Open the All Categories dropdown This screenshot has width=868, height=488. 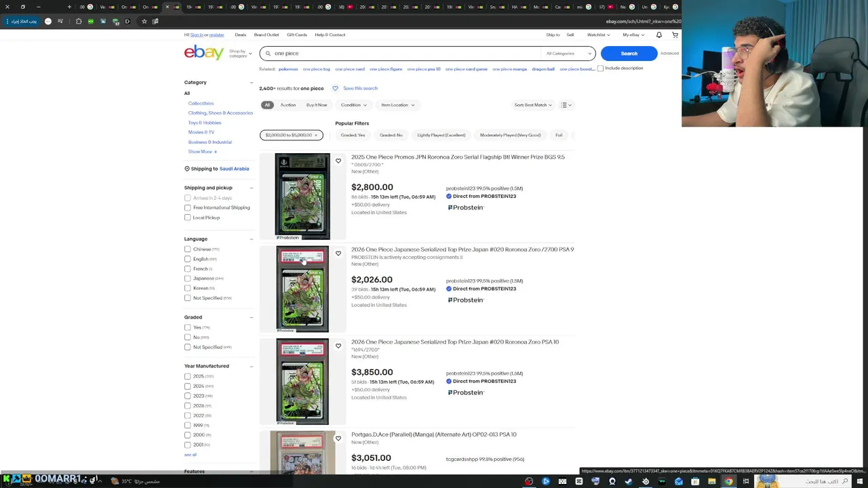[x=570, y=54]
